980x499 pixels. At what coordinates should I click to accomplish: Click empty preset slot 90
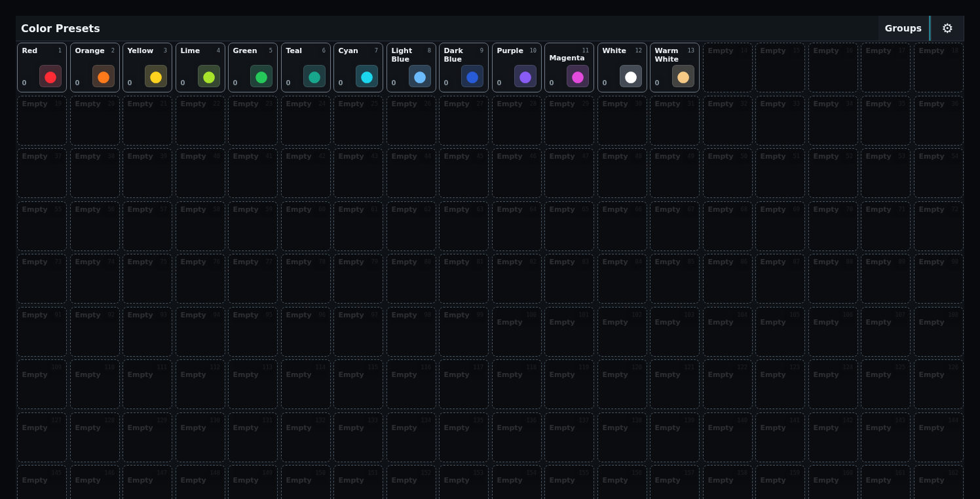tap(939, 279)
